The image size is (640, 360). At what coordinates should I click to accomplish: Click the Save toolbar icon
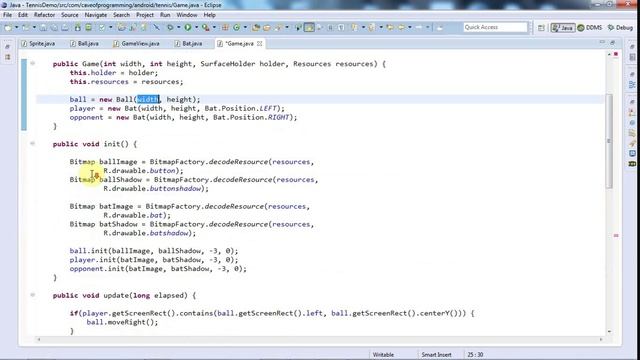[43, 28]
